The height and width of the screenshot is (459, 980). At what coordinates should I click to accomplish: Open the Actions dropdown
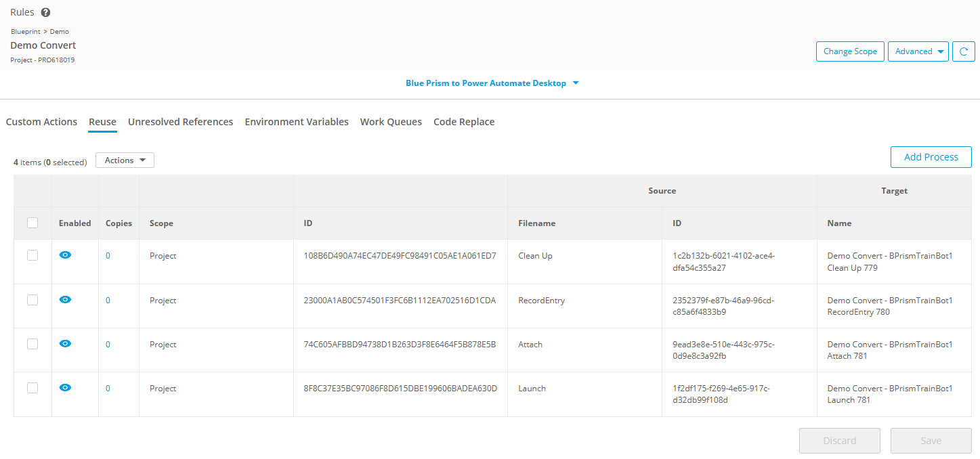125,160
